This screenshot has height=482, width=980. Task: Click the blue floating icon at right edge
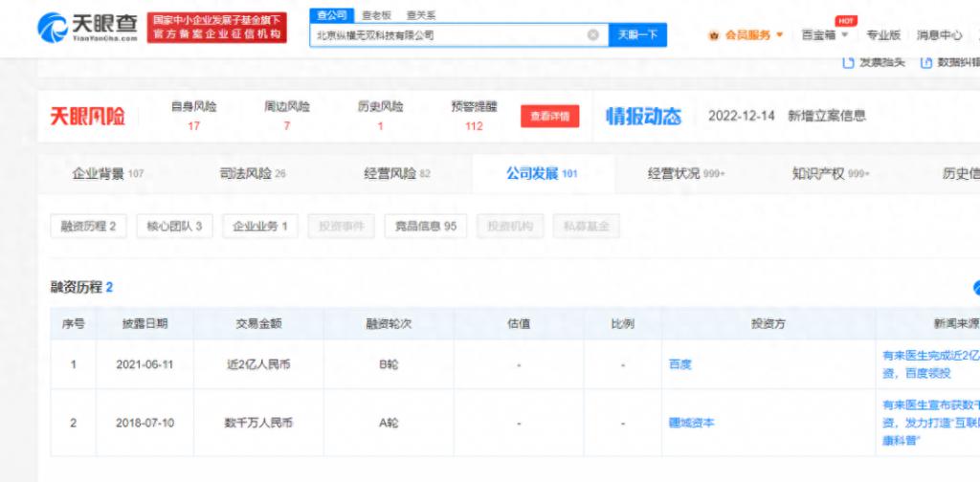tap(975, 287)
